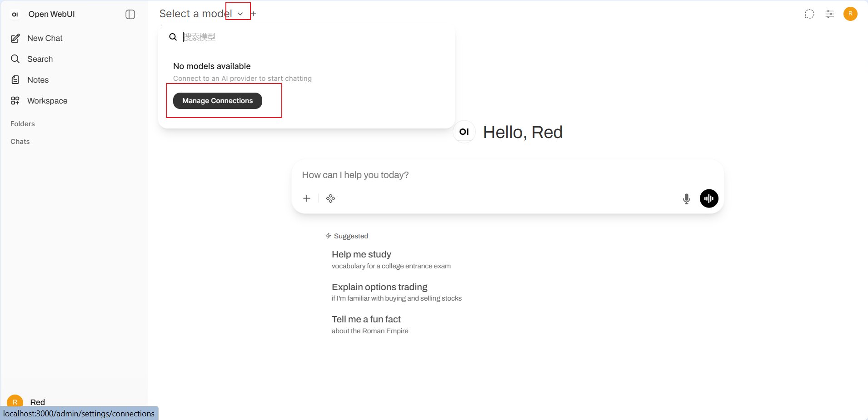Image resolution: width=868 pixels, height=420 pixels.
Task: Open chat controls sliders icon
Action: 830,14
